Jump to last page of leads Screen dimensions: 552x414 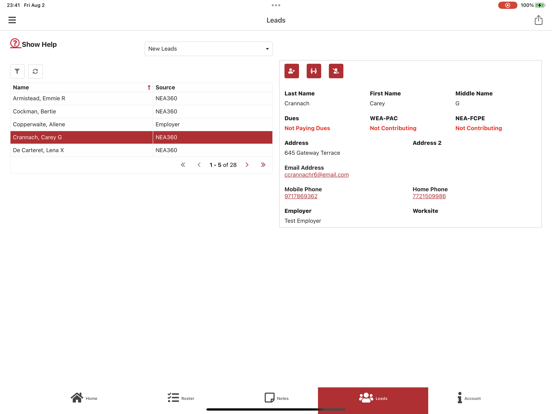click(263, 165)
